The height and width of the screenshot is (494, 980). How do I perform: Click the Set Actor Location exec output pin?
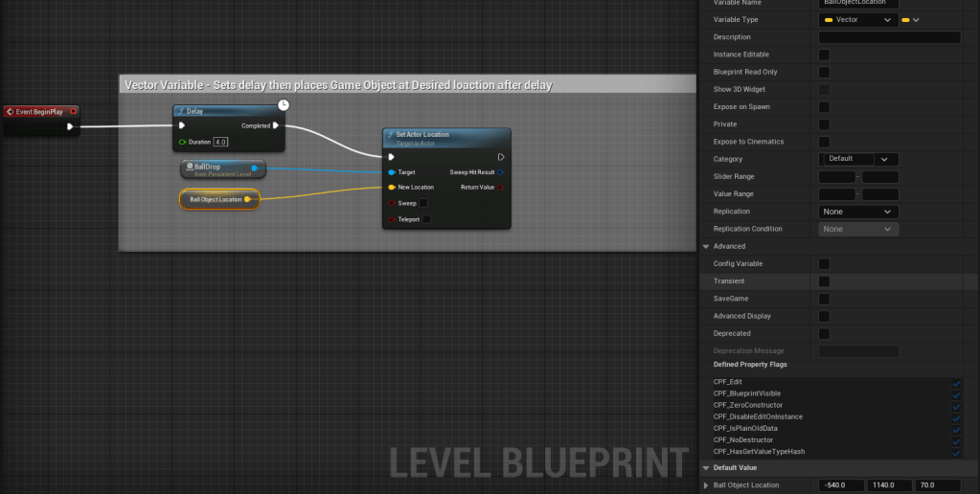500,157
